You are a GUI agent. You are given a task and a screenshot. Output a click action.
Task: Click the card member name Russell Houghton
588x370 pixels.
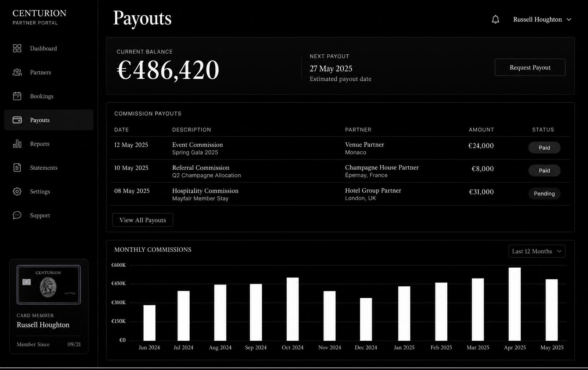[43, 325]
